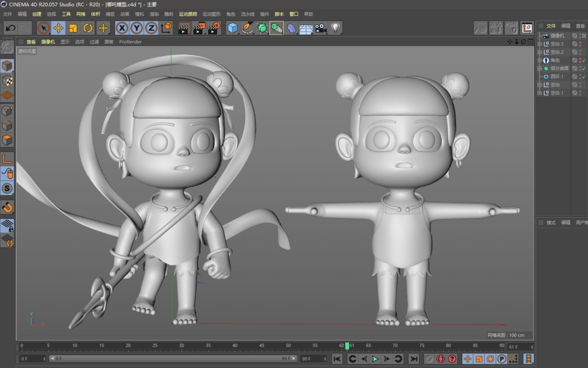Open the spline Pen tool
Screen dimensions: 588x368
tap(247, 28)
